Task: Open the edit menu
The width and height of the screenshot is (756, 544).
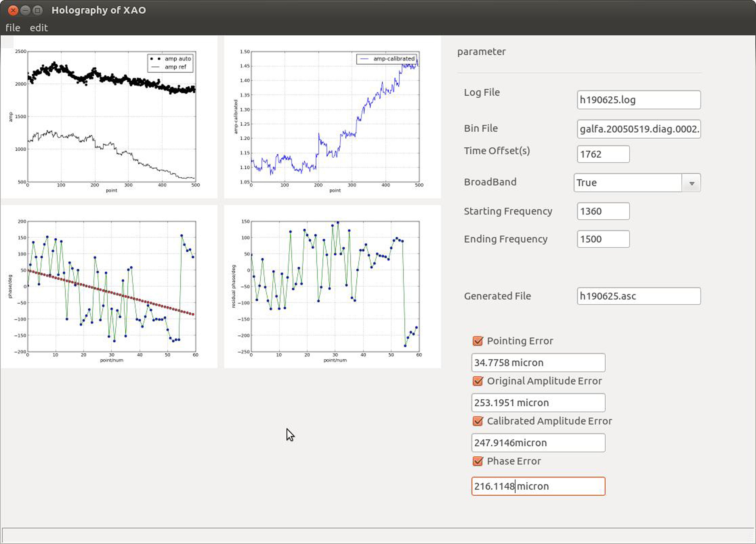Action: (39, 28)
